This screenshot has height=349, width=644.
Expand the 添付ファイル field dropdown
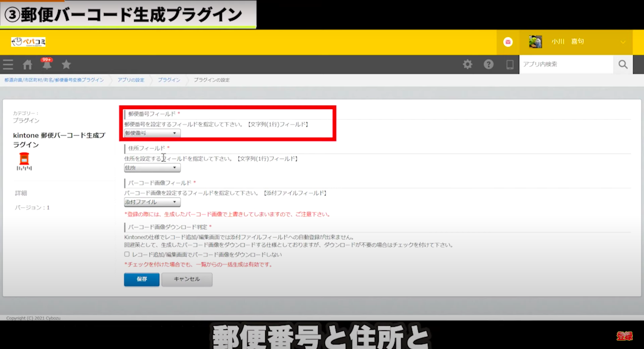pos(152,202)
